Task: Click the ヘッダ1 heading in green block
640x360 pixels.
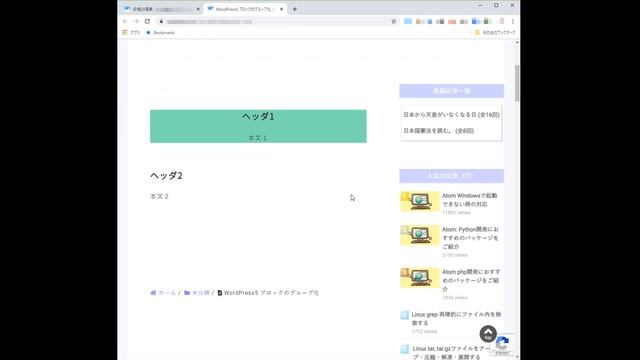Action: [258, 116]
